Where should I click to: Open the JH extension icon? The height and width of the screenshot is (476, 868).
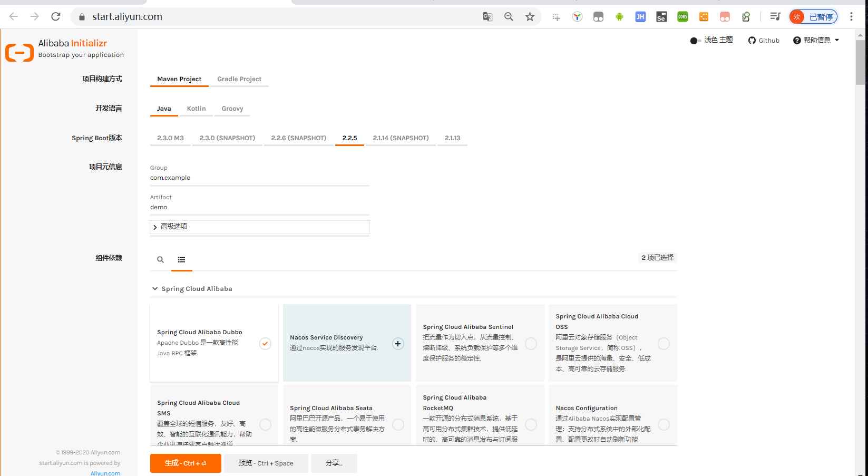[x=640, y=17]
